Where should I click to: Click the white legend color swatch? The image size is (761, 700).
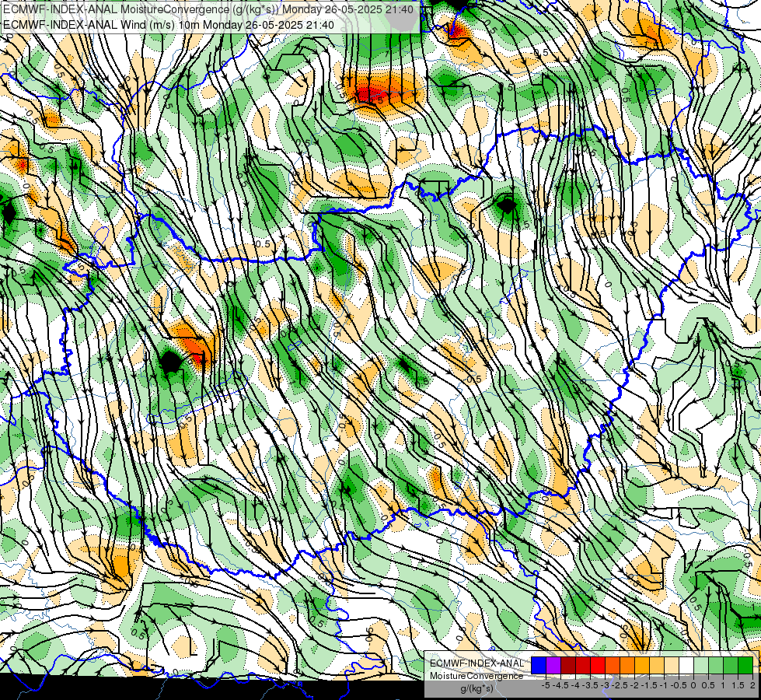tap(686, 666)
